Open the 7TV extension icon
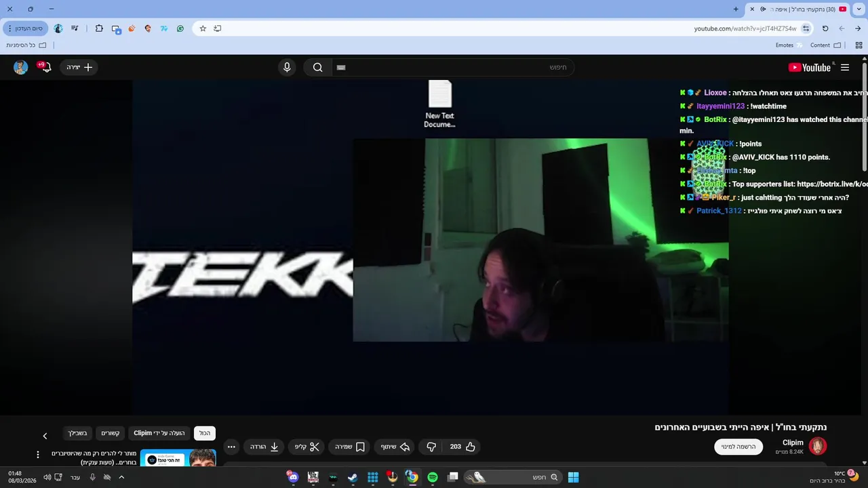Image resolution: width=868 pixels, height=488 pixels. click(x=164, y=28)
